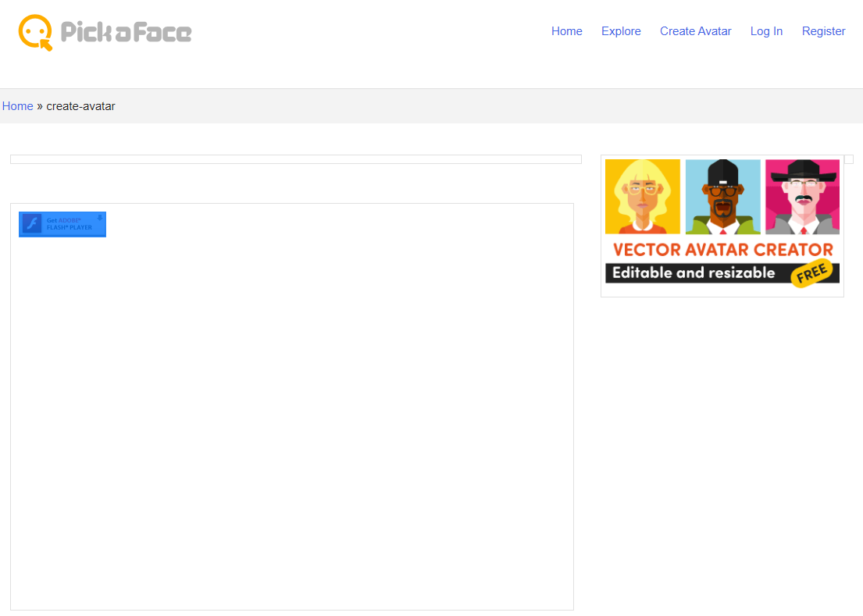Go to Create Avatar page

(696, 31)
